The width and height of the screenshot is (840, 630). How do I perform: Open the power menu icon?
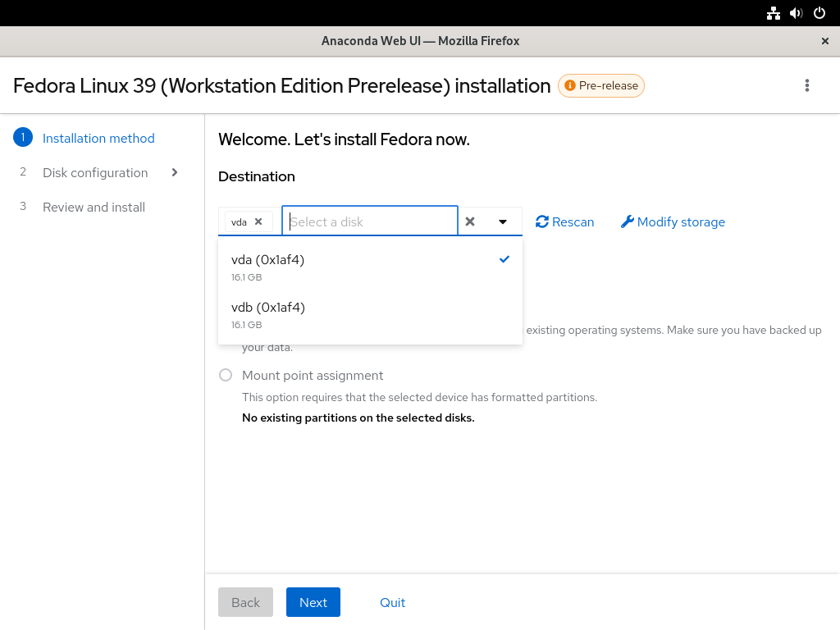coord(819,13)
